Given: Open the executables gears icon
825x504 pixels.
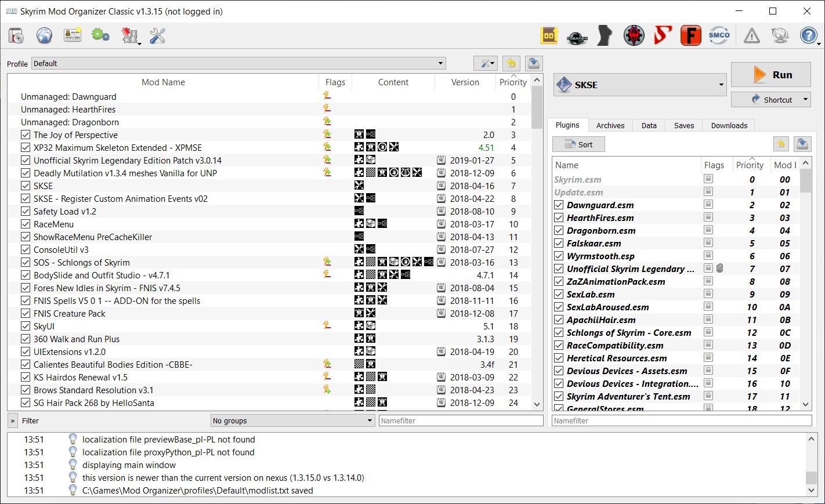Looking at the screenshot, I should tap(100, 36).
